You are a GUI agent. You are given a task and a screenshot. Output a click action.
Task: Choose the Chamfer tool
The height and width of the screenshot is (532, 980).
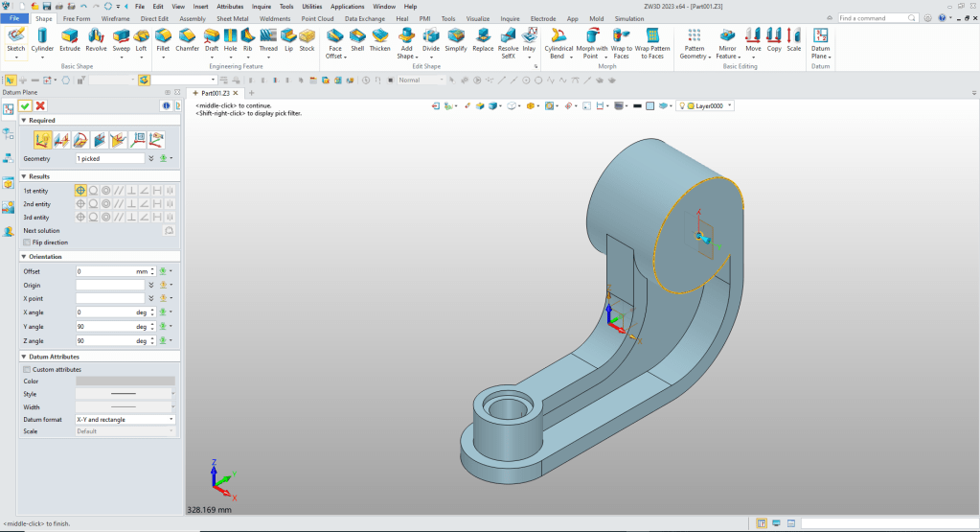click(x=187, y=35)
